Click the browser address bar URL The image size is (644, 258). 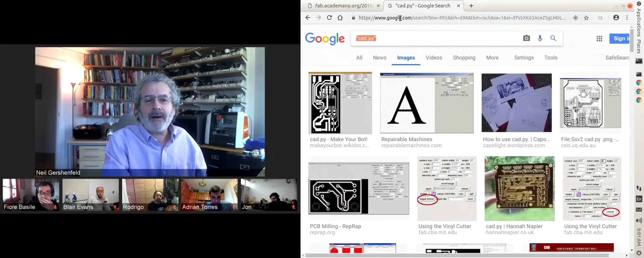tap(462, 18)
